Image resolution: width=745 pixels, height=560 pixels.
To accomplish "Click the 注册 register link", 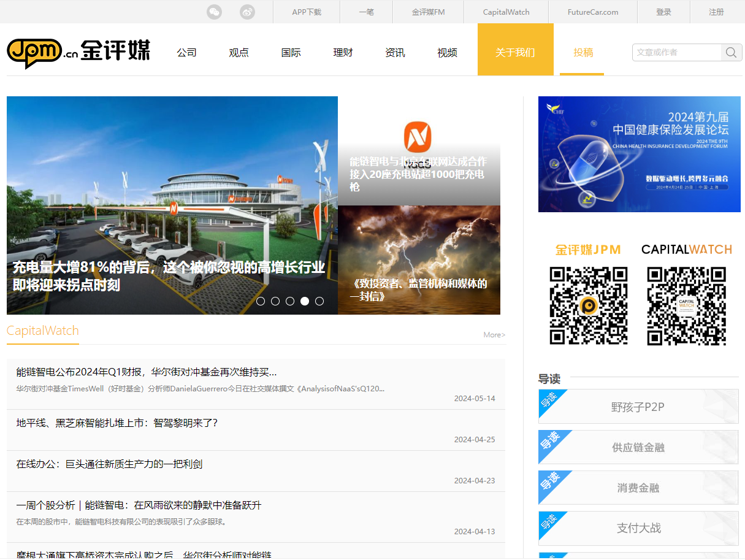I will 716,12.
